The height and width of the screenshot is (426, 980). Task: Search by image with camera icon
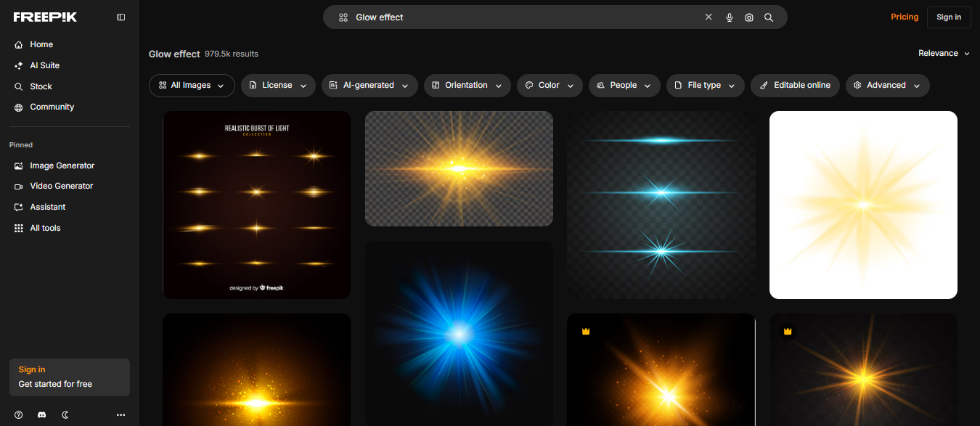pyautogui.click(x=749, y=17)
